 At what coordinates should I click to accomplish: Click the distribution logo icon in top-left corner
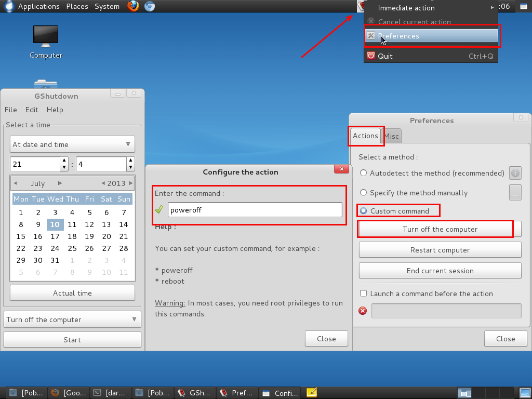click(x=8, y=6)
